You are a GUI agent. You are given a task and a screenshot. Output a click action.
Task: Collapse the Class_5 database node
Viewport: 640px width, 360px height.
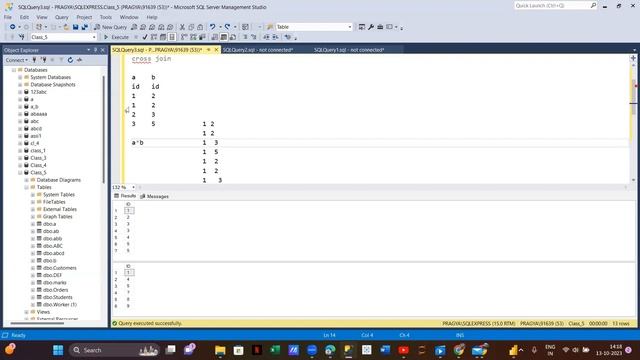click(20, 173)
